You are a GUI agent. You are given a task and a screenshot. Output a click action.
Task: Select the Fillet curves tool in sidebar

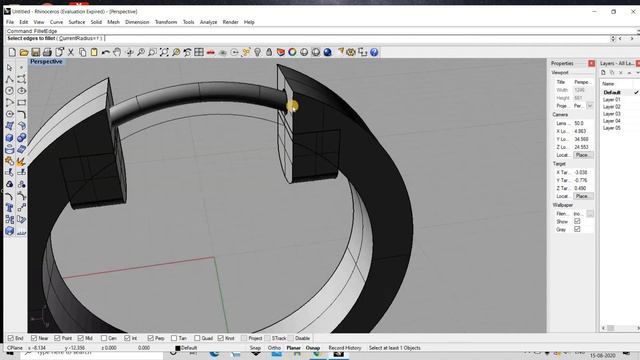click(21, 114)
